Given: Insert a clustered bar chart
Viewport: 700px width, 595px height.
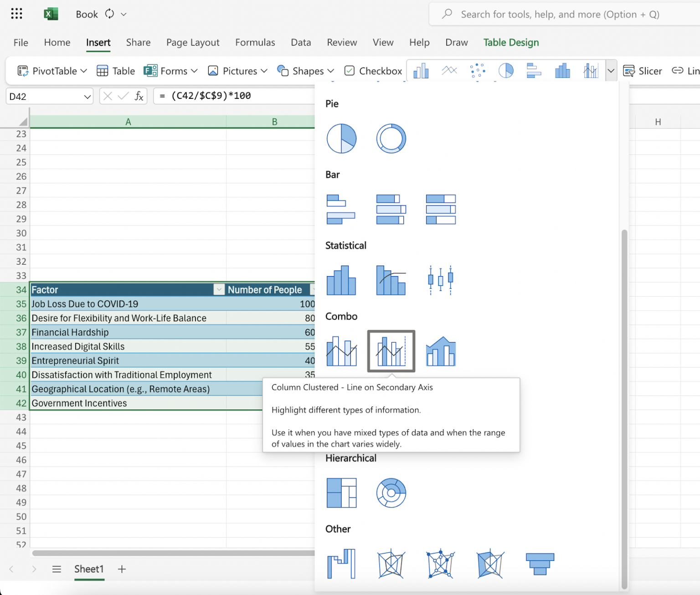Looking at the screenshot, I should pyautogui.click(x=342, y=210).
